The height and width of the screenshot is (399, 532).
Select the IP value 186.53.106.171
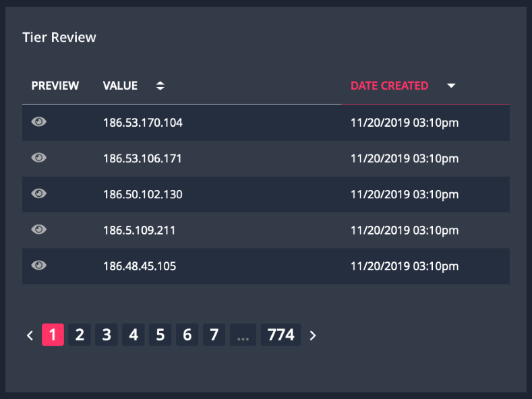click(x=142, y=159)
